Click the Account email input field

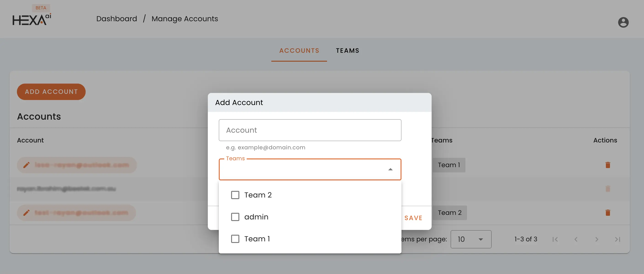tap(310, 130)
